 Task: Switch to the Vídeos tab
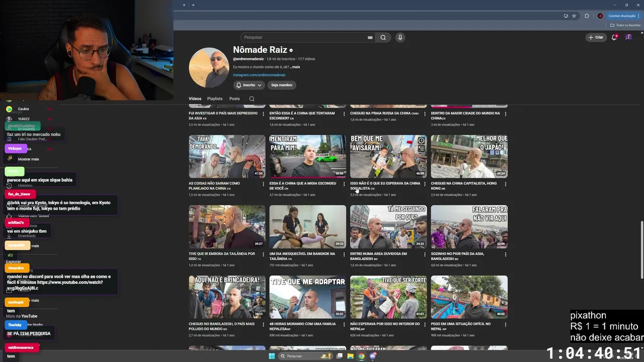pyautogui.click(x=195, y=99)
